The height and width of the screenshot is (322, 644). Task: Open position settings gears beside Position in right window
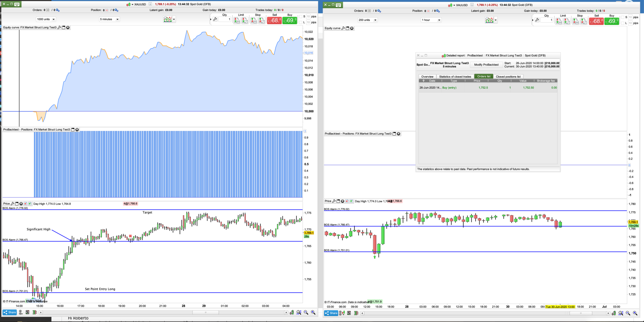438,11
